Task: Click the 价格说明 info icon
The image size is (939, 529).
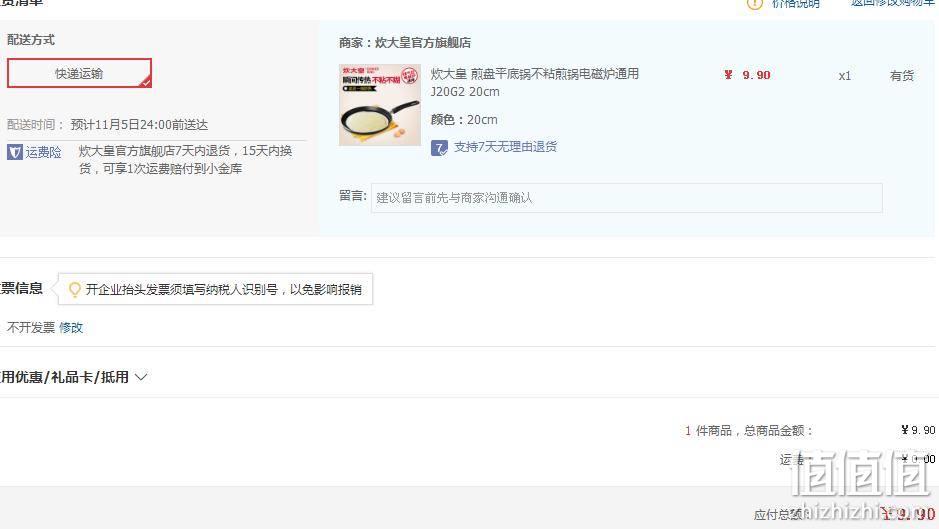Action: pos(755,4)
